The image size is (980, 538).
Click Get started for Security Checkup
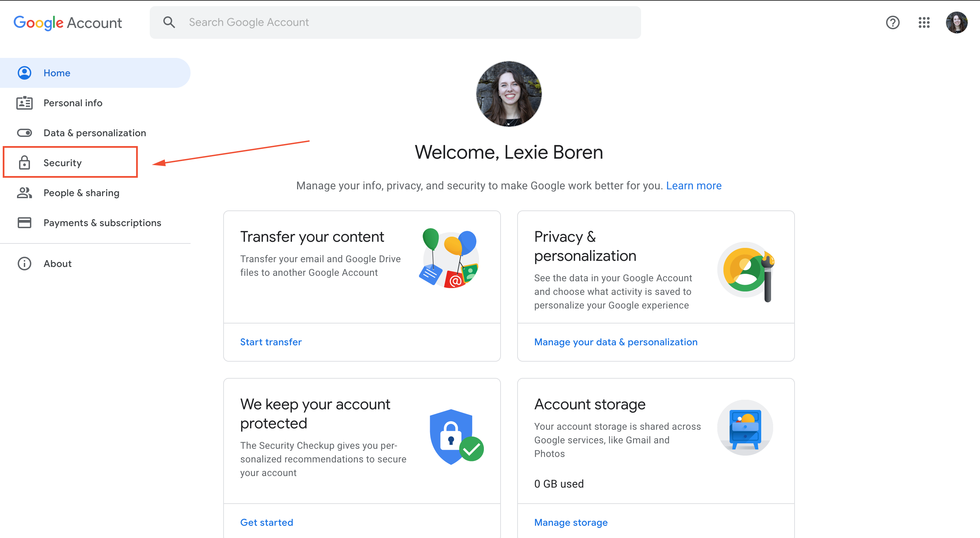pyautogui.click(x=267, y=522)
